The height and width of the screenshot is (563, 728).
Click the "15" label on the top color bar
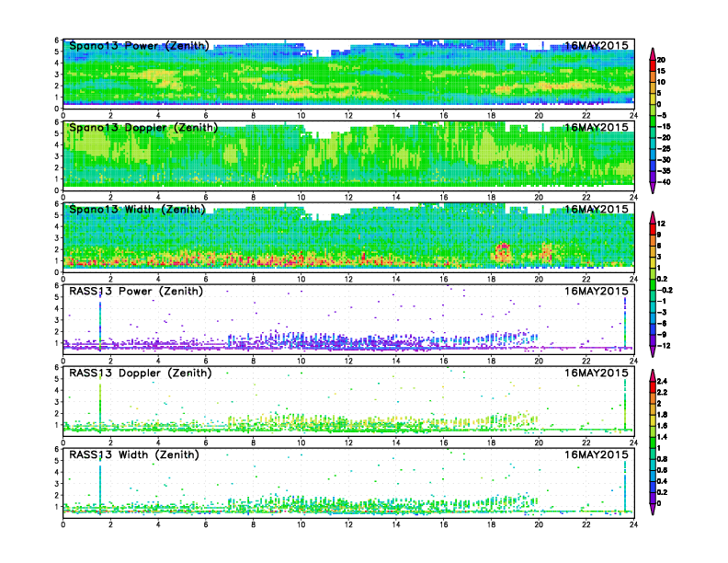click(661, 71)
